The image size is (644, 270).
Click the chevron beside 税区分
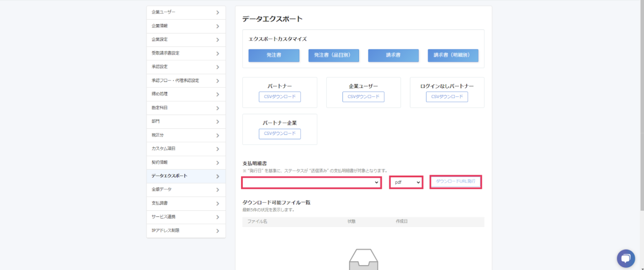pos(218,135)
